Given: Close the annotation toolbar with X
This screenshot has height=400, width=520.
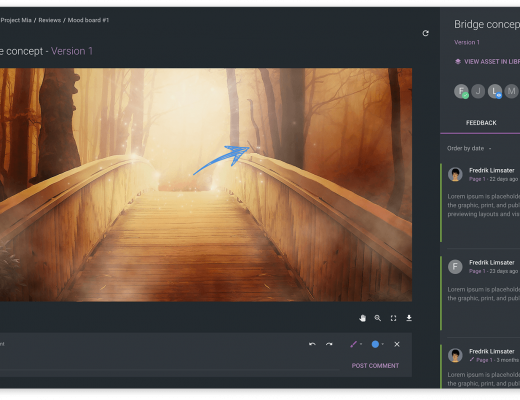Looking at the screenshot, I should [x=397, y=344].
